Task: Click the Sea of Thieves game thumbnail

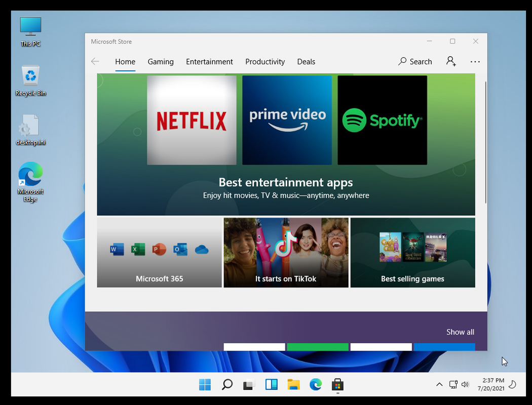Action: (413, 247)
